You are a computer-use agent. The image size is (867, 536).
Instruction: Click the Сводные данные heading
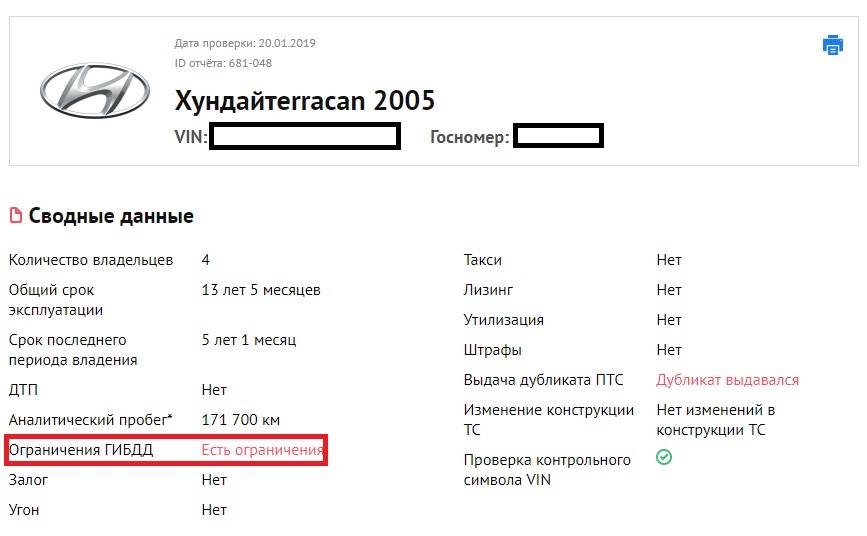[111, 216]
